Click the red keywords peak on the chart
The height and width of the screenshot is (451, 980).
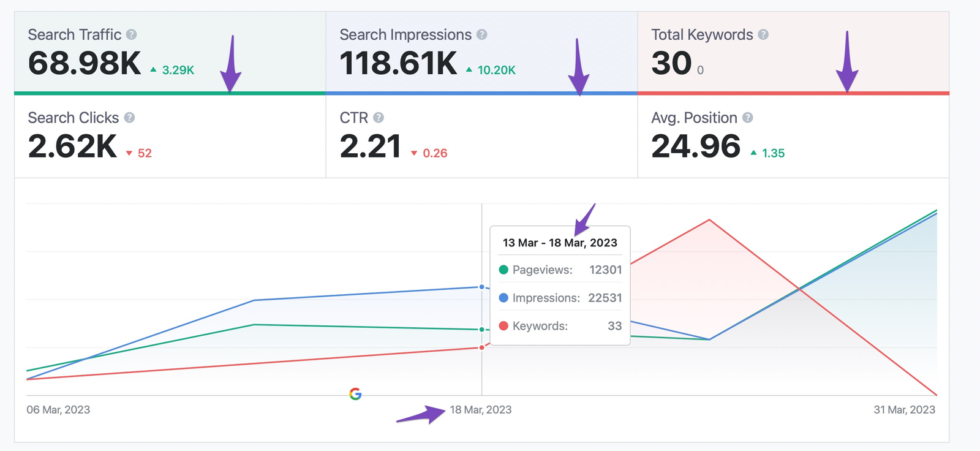[709, 219]
